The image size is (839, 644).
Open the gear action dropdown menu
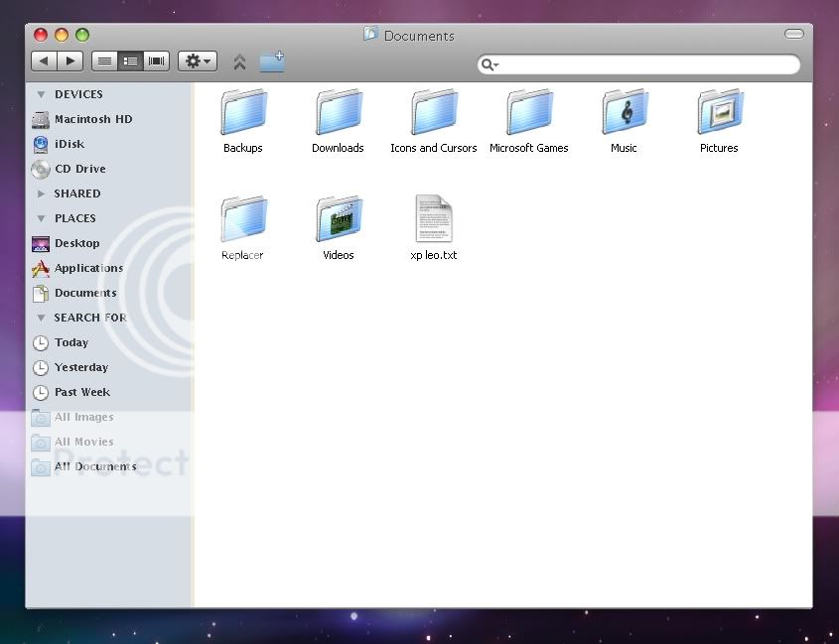click(198, 62)
